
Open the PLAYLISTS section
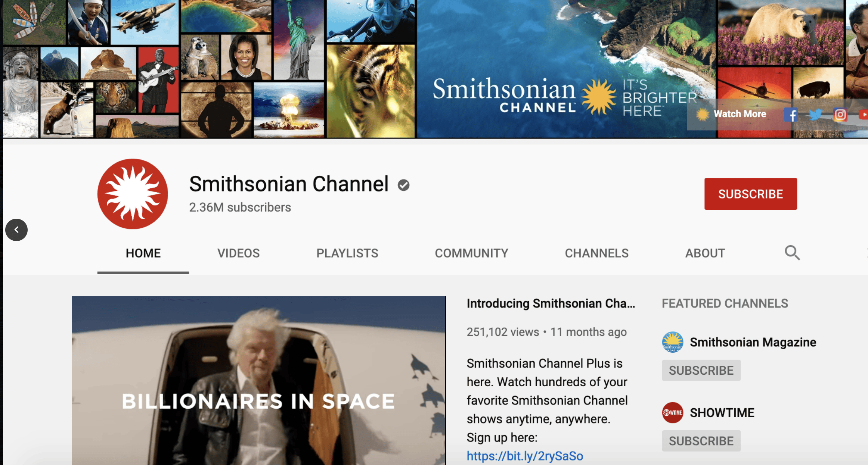(347, 252)
